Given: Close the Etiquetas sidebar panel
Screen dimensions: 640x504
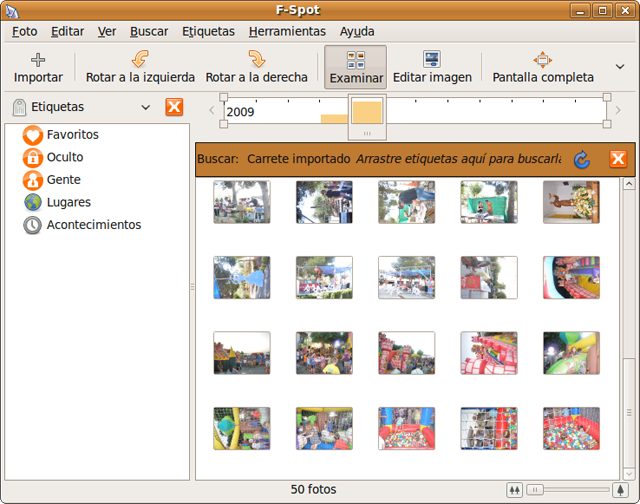Looking at the screenshot, I should pyautogui.click(x=174, y=107).
